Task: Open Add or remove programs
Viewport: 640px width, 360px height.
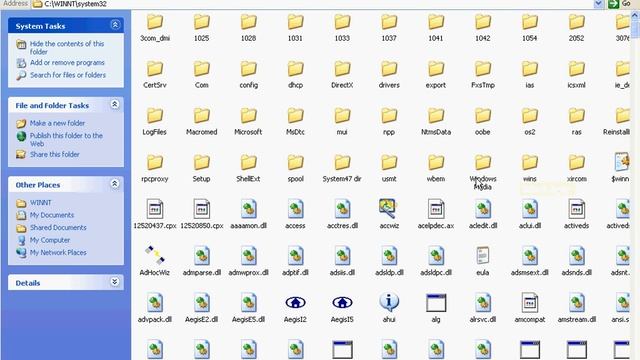Action: pyautogui.click(x=67, y=62)
